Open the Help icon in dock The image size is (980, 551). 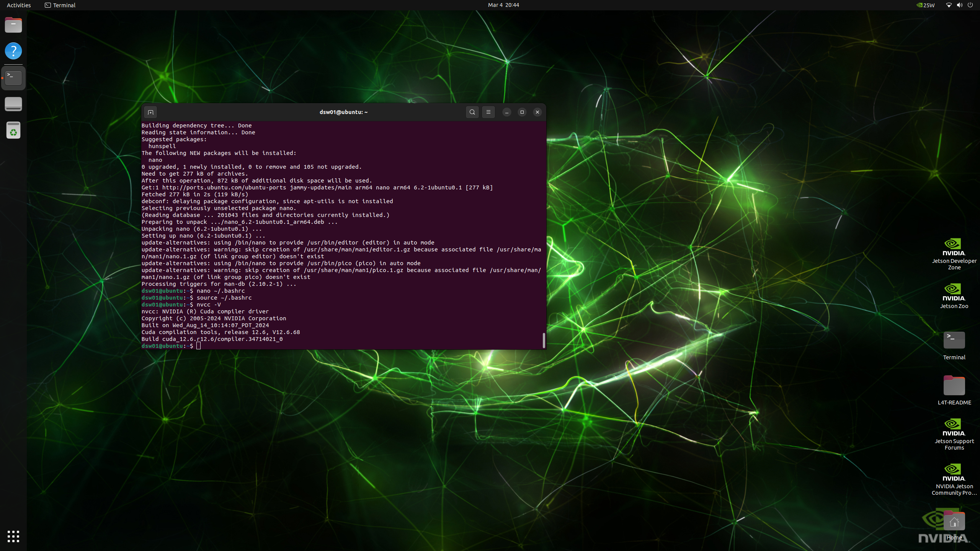(x=13, y=51)
